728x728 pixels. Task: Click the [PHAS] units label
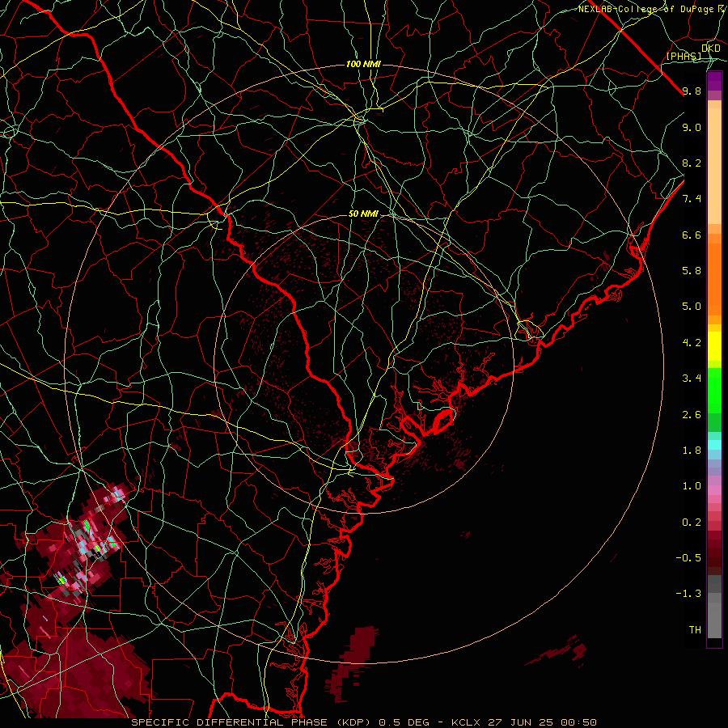pyautogui.click(x=684, y=56)
